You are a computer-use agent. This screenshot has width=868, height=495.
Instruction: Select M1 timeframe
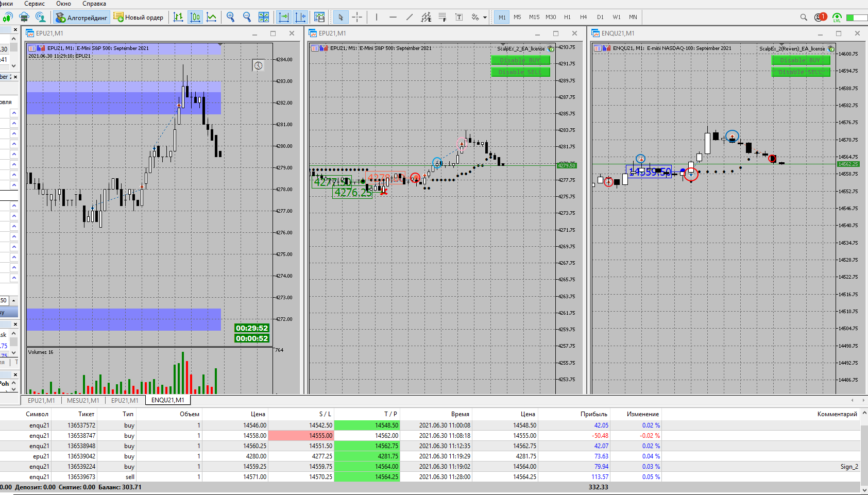click(502, 17)
